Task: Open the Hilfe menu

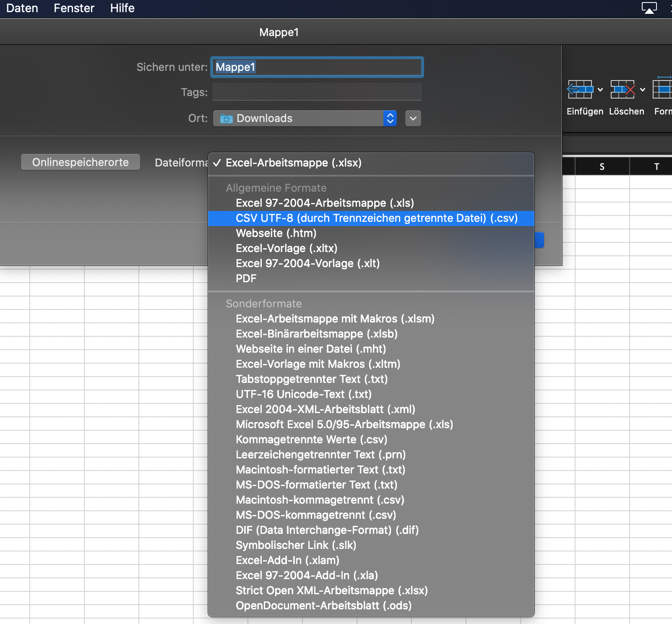Action: 122,8
